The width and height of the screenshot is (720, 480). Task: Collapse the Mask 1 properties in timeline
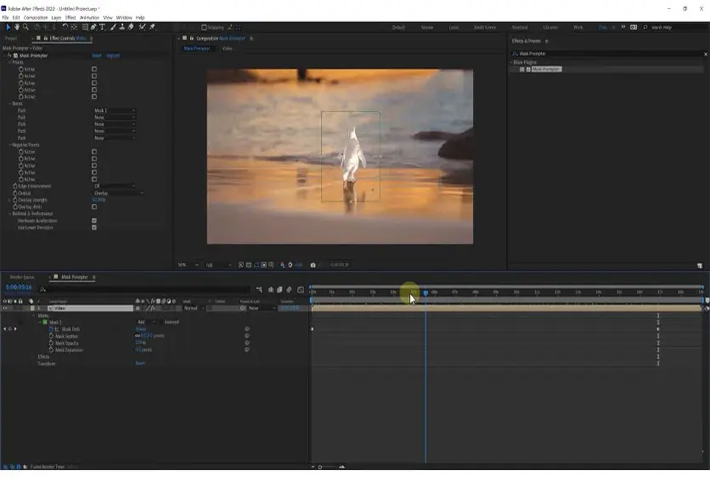click(39, 322)
